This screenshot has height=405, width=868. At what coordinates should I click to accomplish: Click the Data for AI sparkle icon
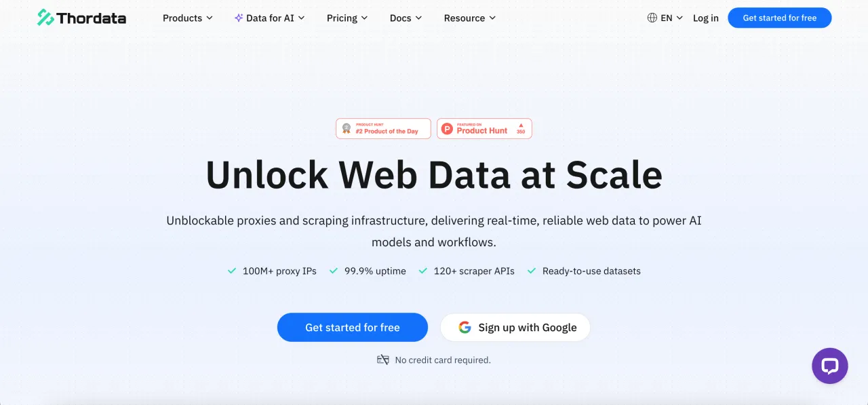click(x=239, y=18)
